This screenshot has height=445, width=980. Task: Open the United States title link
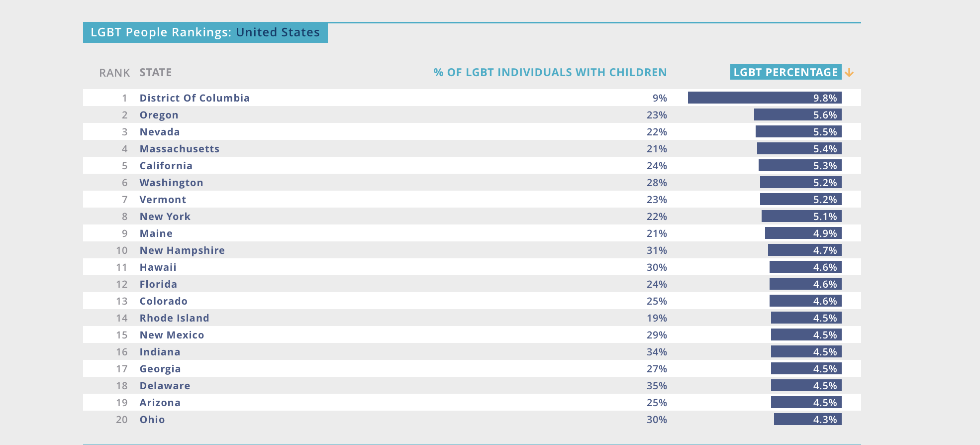[278, 32]
